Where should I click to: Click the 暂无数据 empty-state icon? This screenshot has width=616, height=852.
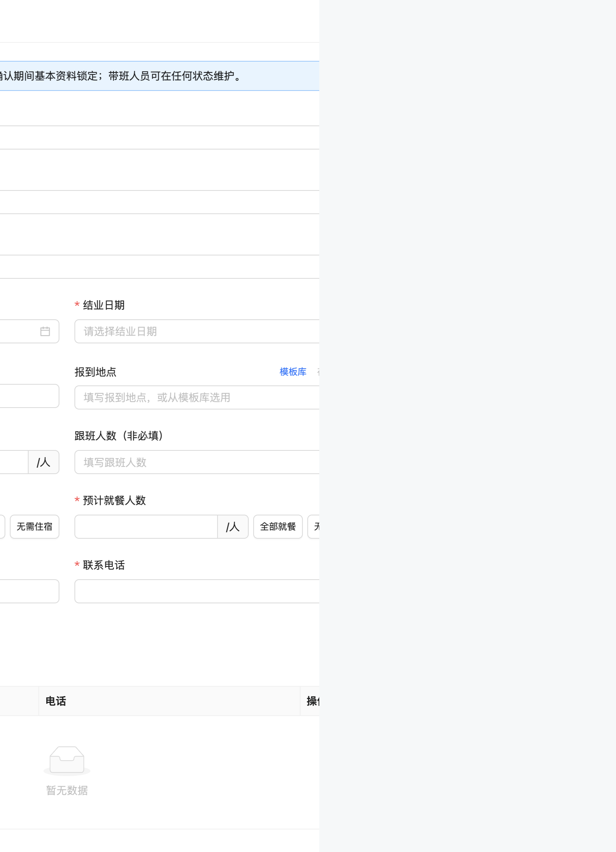click(67, 761)
